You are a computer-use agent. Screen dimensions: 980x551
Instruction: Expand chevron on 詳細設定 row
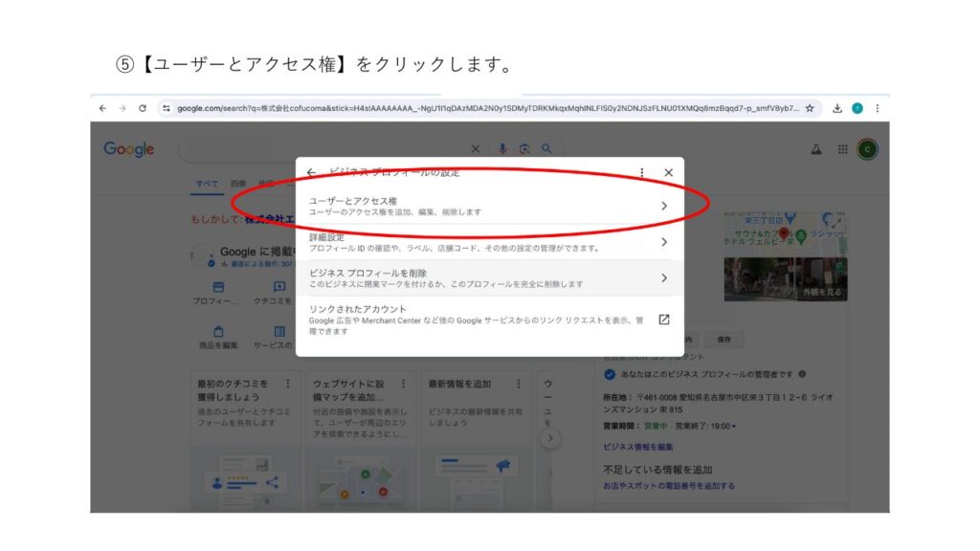(664, 242)
